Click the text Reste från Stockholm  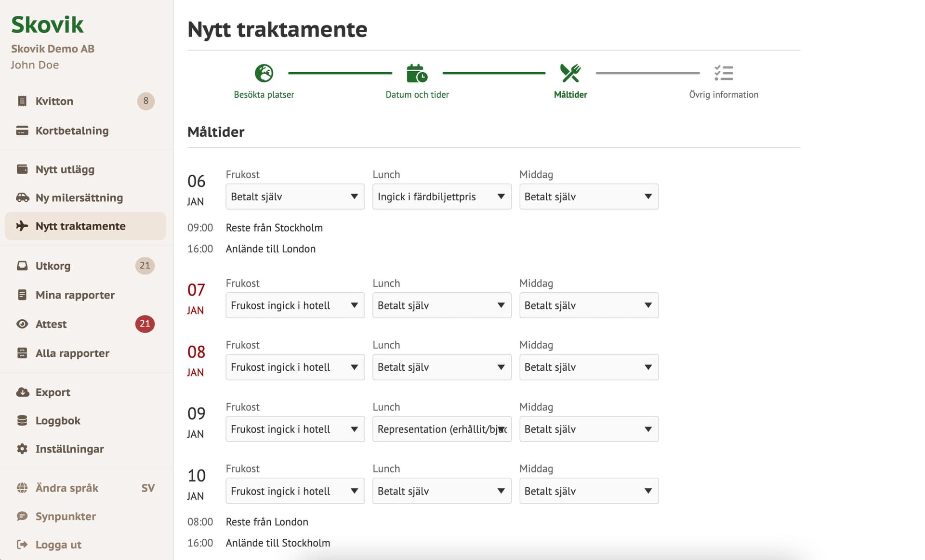click(x=274, y=228)
